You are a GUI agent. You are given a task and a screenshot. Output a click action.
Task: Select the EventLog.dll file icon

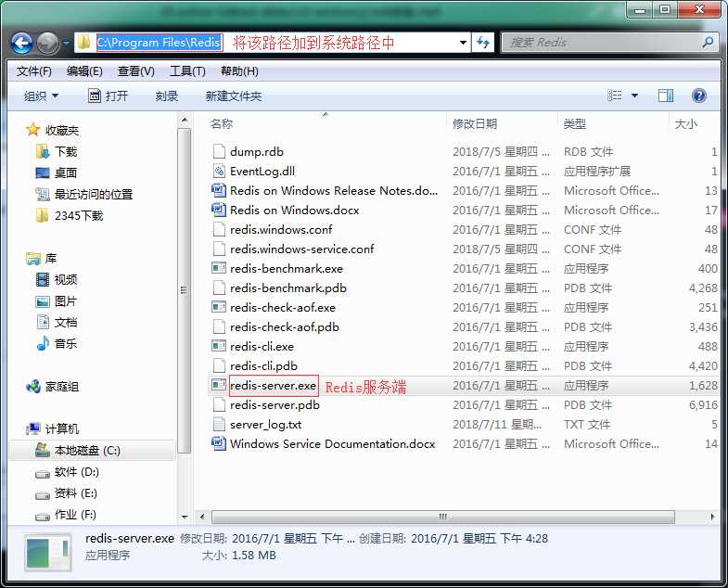pos(219,171)
